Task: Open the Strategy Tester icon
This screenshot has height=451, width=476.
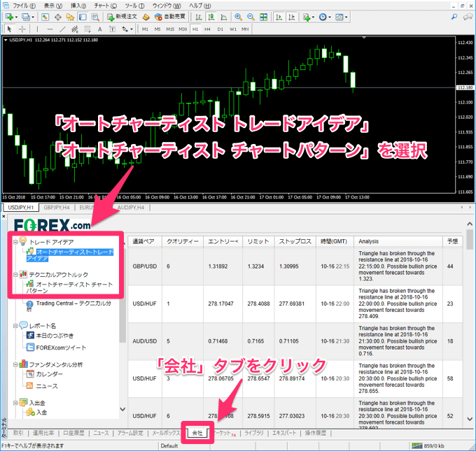Action: tap(95, 17)
